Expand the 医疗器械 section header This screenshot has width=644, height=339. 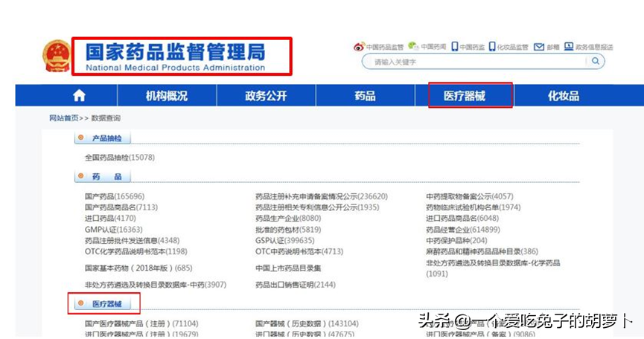[x=104, y=304]
